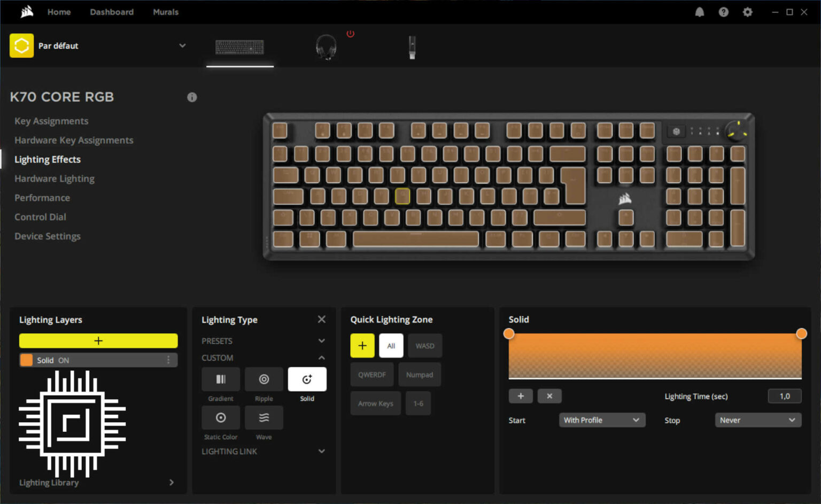This screenshot has height=504, width=821.
Task: Switch to the Murals tab
Action: 166,12
